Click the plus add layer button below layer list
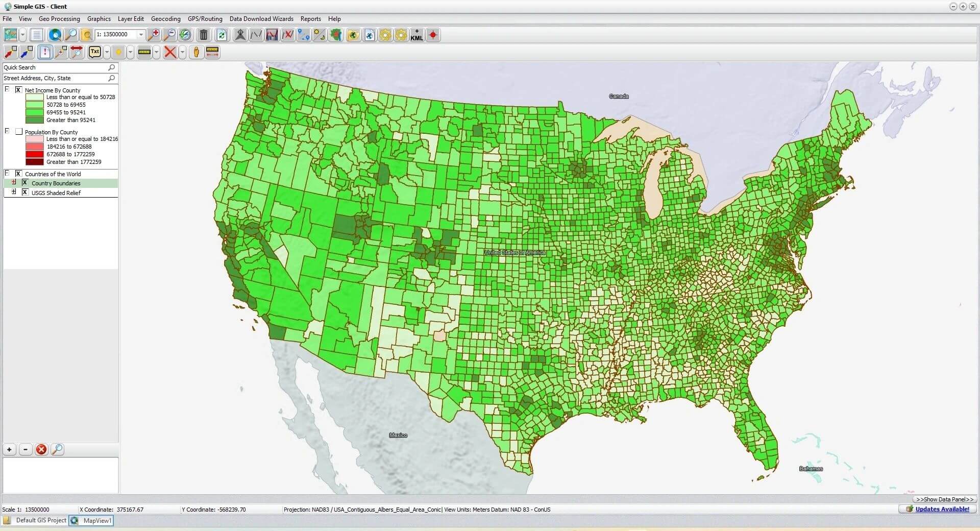Viewport: 980px width, 531px height. point(9,449)
